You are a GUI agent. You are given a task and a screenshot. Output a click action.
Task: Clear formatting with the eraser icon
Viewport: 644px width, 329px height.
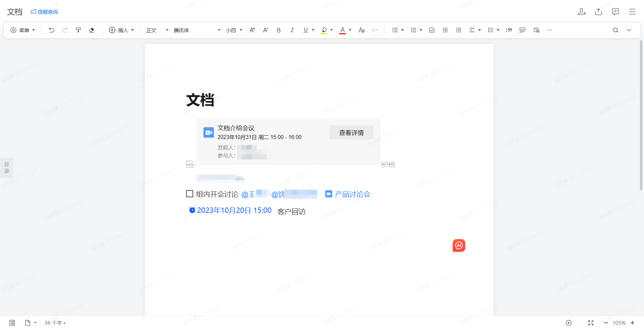92,30
